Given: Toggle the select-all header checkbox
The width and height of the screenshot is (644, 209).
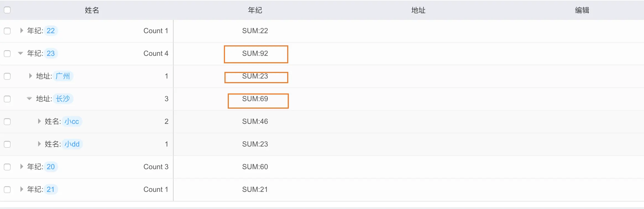Looking at the screenshot, I should (7, 10).
